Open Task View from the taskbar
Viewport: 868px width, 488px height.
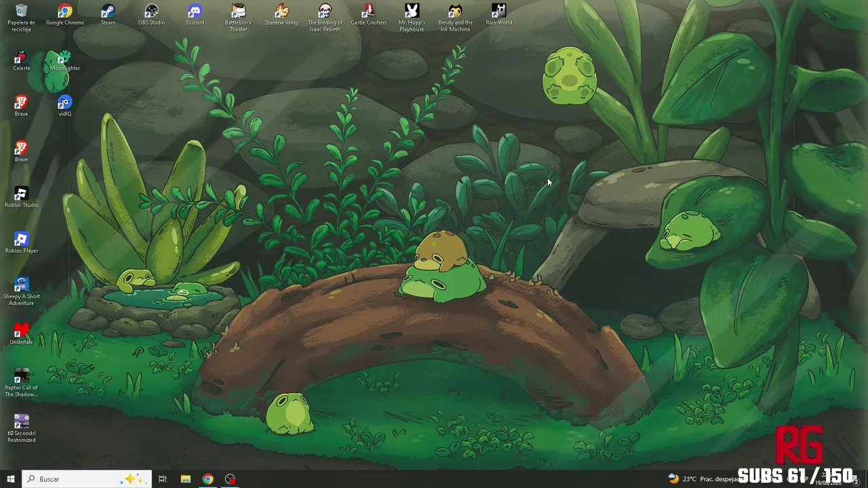coord(163,479)
